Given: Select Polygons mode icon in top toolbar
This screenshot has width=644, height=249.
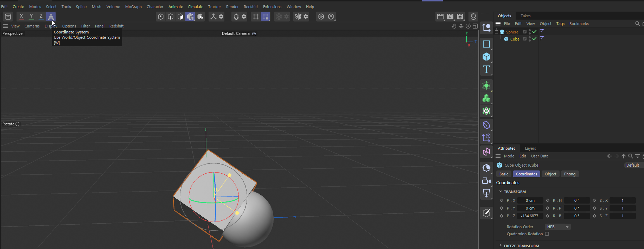Looking at the screenshot, I should pos(180,17).
